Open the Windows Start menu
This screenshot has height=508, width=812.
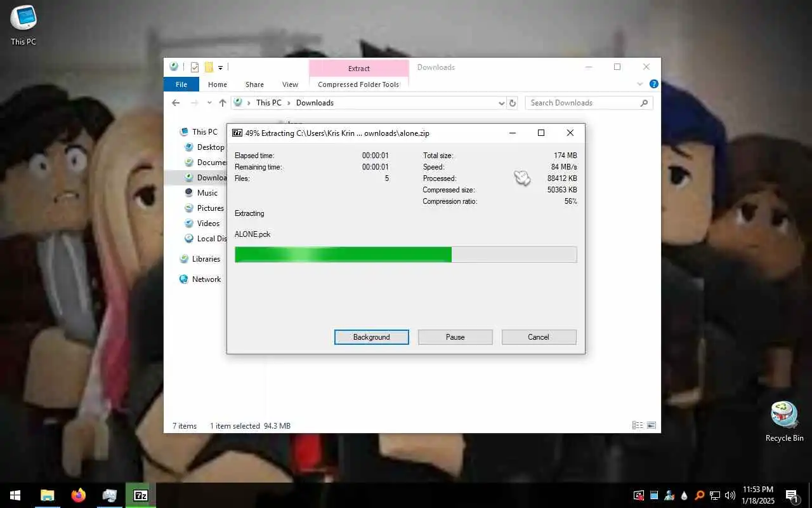pyautogui.click(x=15, y=495)
